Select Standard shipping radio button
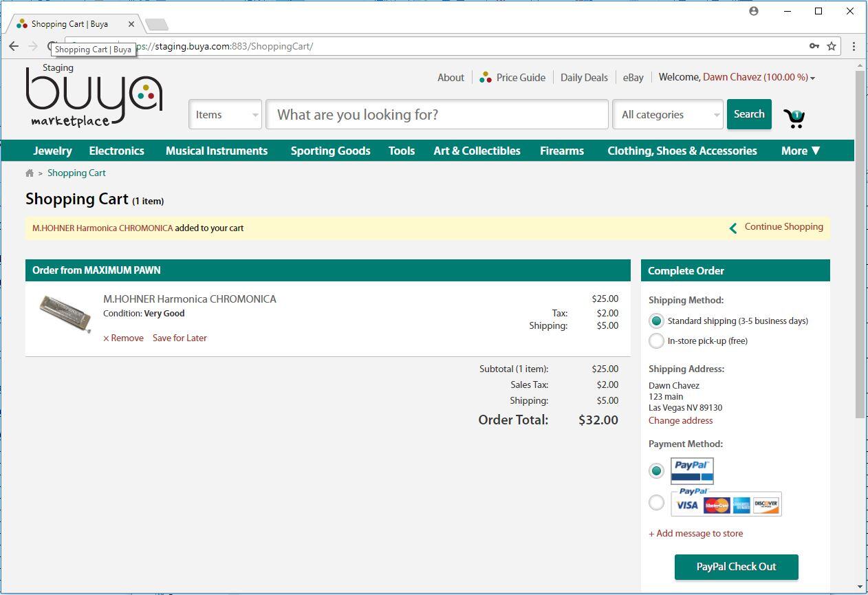The height and width of the screenshot is (595, 868). pyautogui.click(x=656, y=321)
